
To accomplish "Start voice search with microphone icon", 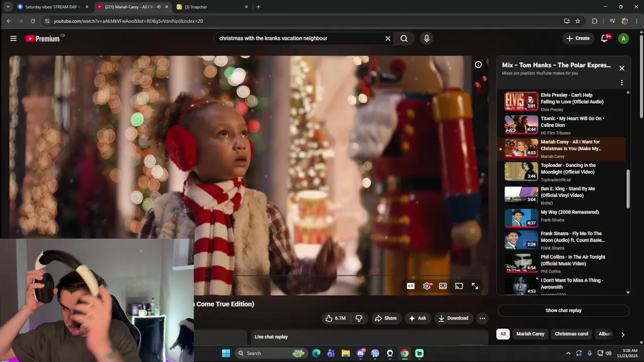I will 427,38.
